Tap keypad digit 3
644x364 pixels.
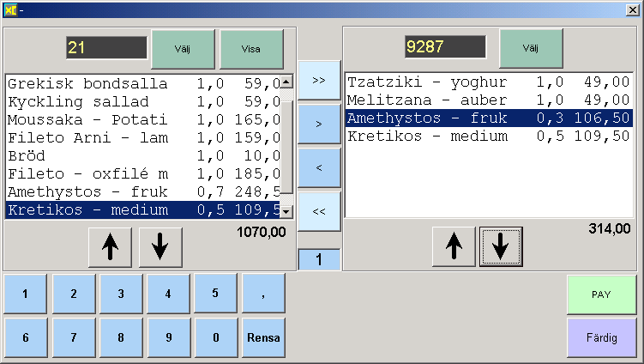click(x=121, y=294)
